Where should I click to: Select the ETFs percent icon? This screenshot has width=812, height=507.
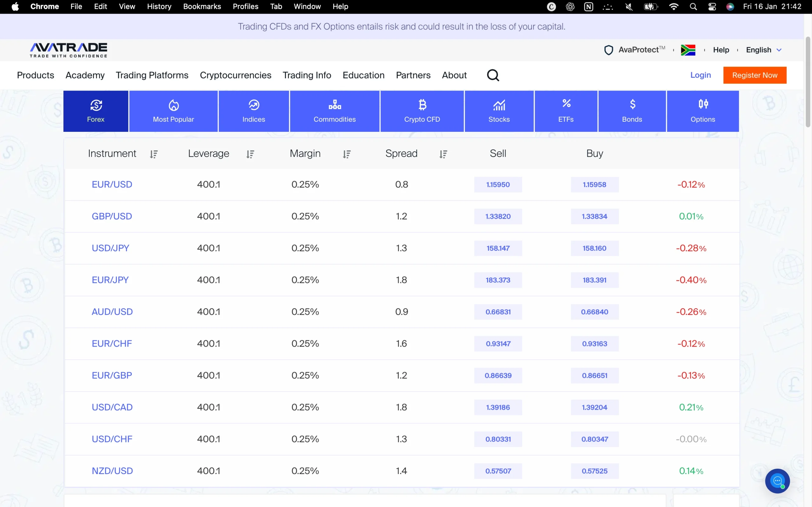(566, 103)
